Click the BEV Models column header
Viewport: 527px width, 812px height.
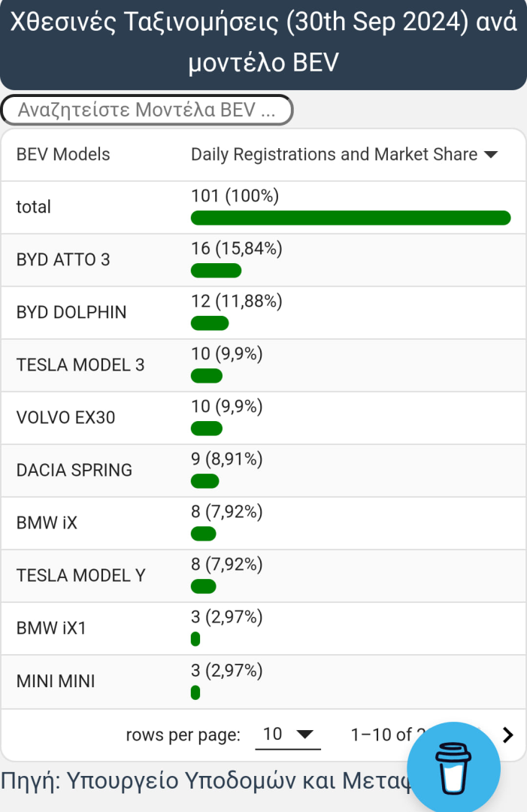(x=63, y=155)
